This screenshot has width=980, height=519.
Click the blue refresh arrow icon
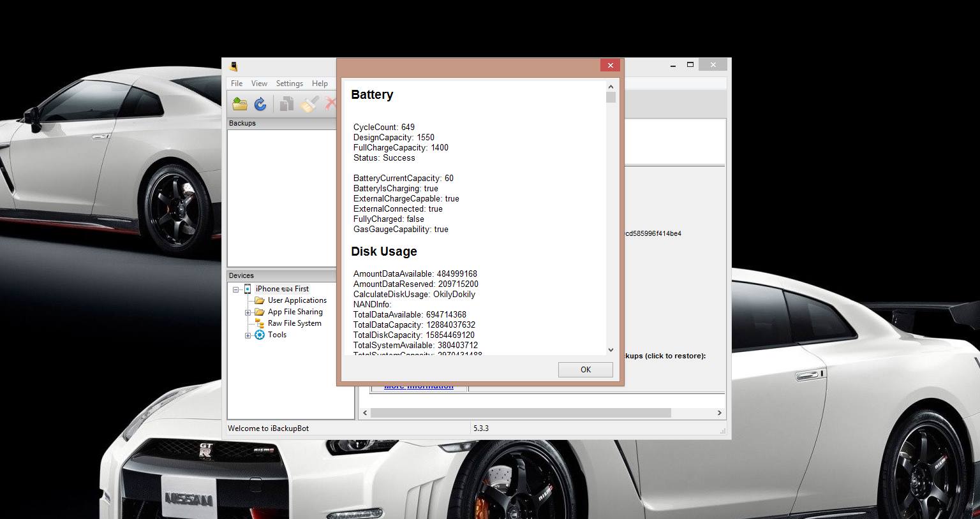(x=260, y=104)
